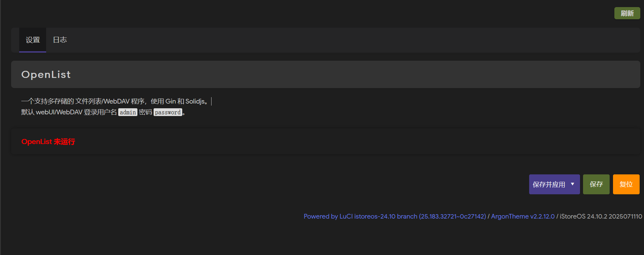Click the red OpenList 未运行 status text

pyautogui.click(x=48, y=142)
